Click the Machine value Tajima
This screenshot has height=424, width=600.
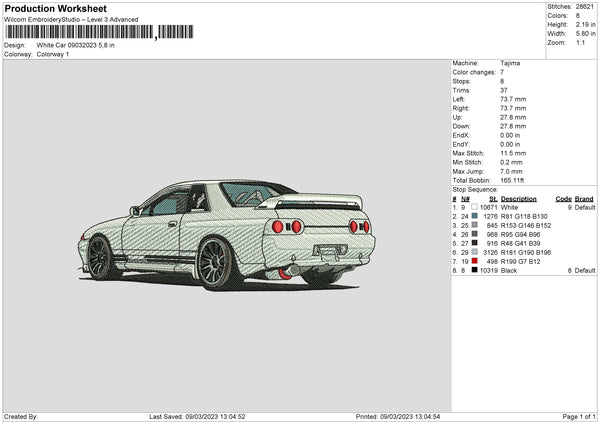coord(510,63)
